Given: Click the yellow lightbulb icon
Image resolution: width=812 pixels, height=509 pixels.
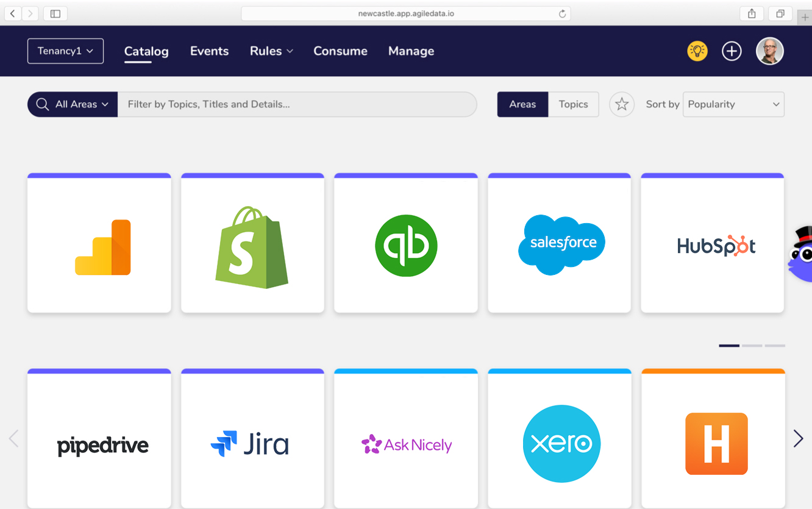Looking at the screenshot, I should 697,51.
